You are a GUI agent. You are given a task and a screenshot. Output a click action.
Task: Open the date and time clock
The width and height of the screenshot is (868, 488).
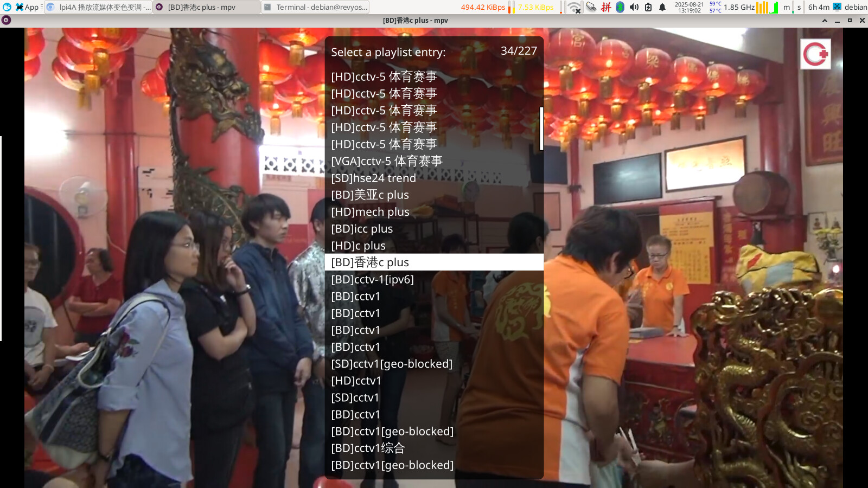pyautogui.click(x=689, y=7)
